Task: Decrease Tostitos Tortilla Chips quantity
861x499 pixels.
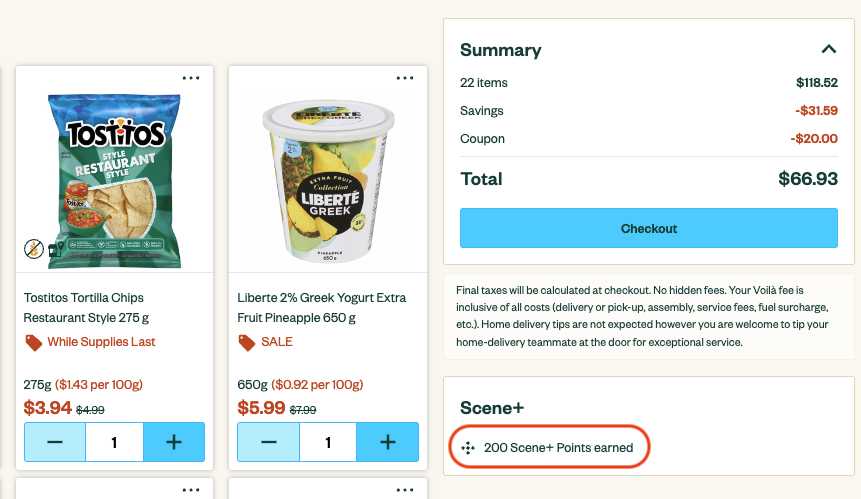Action: coord(55,442)
